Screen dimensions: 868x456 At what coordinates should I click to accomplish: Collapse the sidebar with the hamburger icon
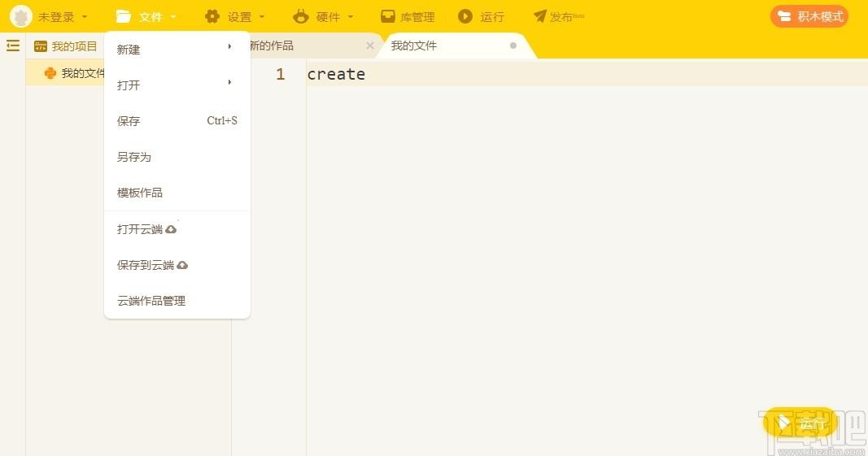[13, 46]
